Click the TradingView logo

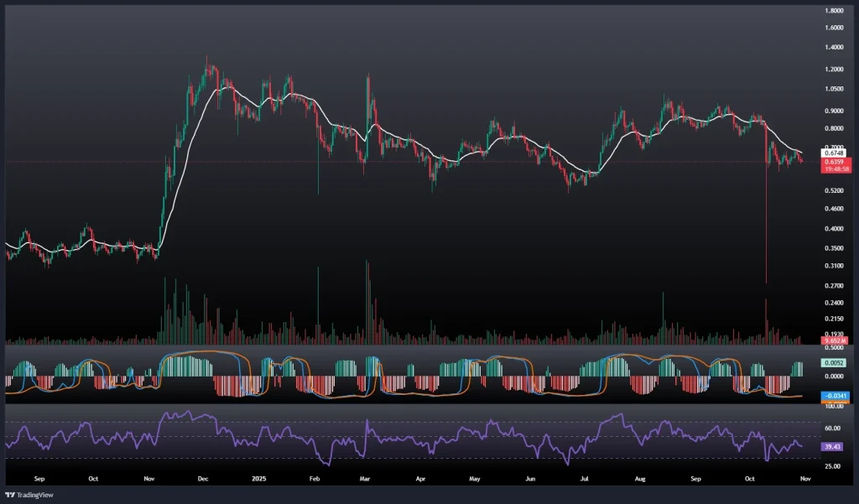click(x=23, y=495)
